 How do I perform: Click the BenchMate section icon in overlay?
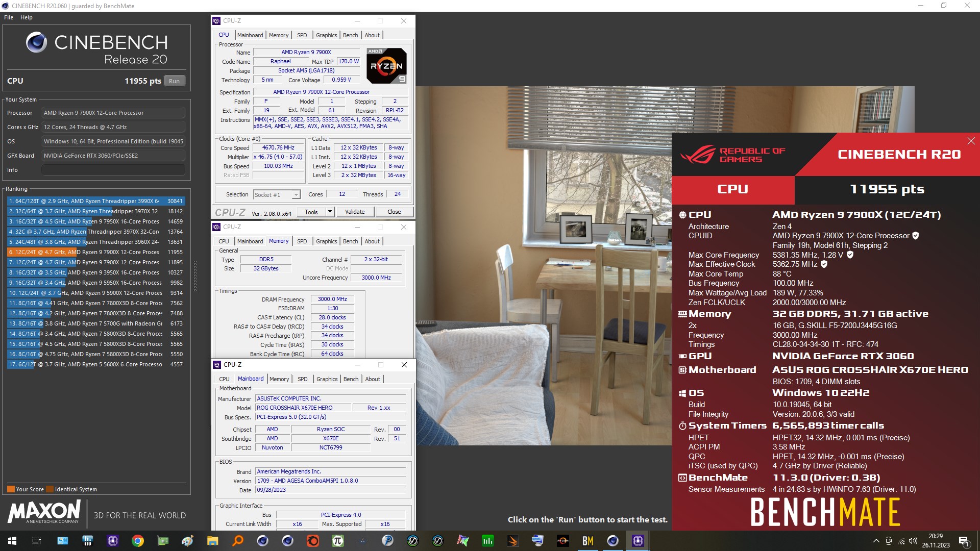click(x=682, y=478)
